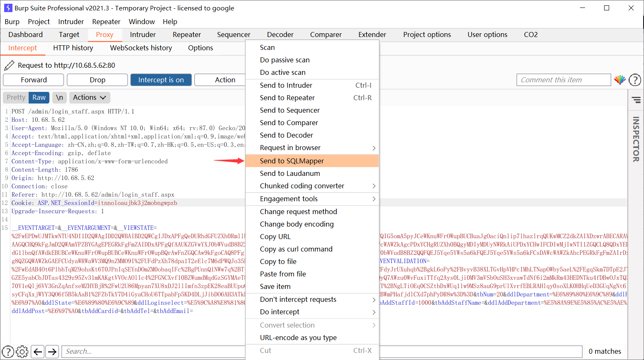This screenshot has width=644, height=360.
Task: Choose Send to Laudanum
Action: point(312,173)
